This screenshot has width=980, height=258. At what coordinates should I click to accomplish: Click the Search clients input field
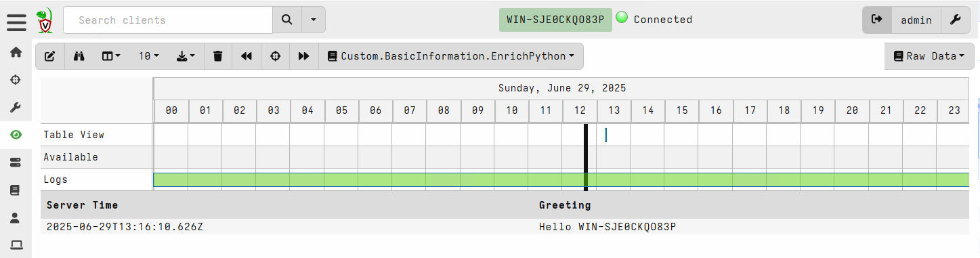click(168, 20)
